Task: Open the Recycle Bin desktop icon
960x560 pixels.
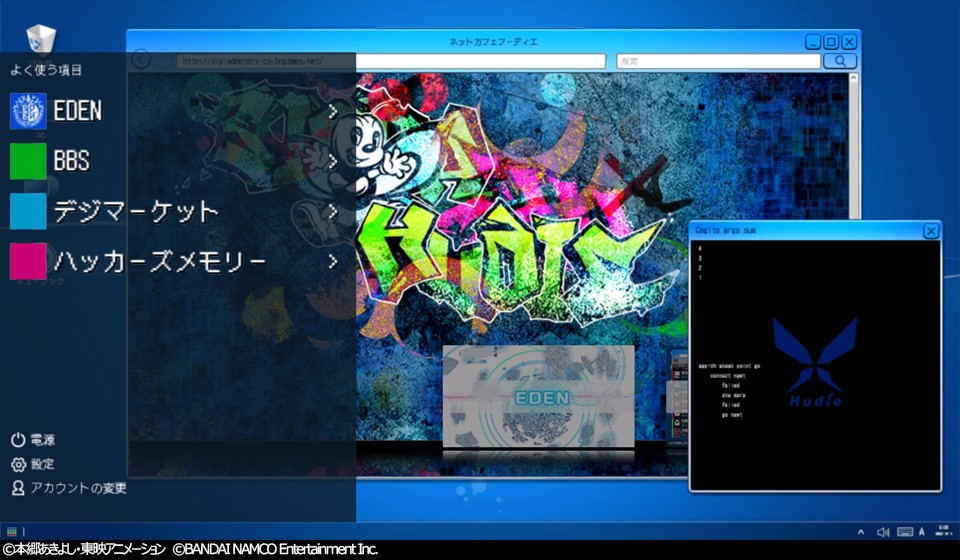Action: [41, 39]
